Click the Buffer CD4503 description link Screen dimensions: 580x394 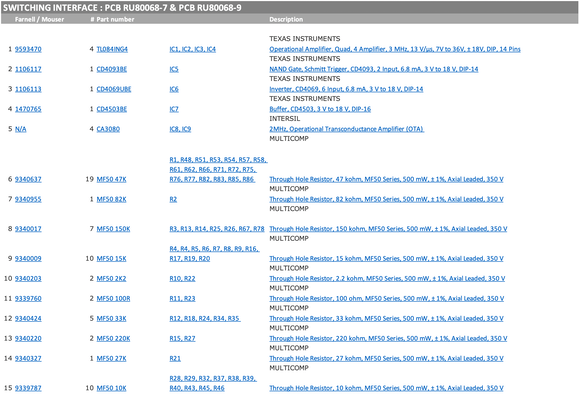point(320,109)
